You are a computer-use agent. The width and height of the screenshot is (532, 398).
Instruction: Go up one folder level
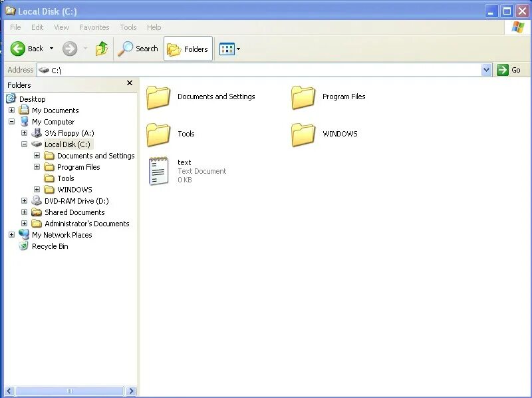coord(102,49)
